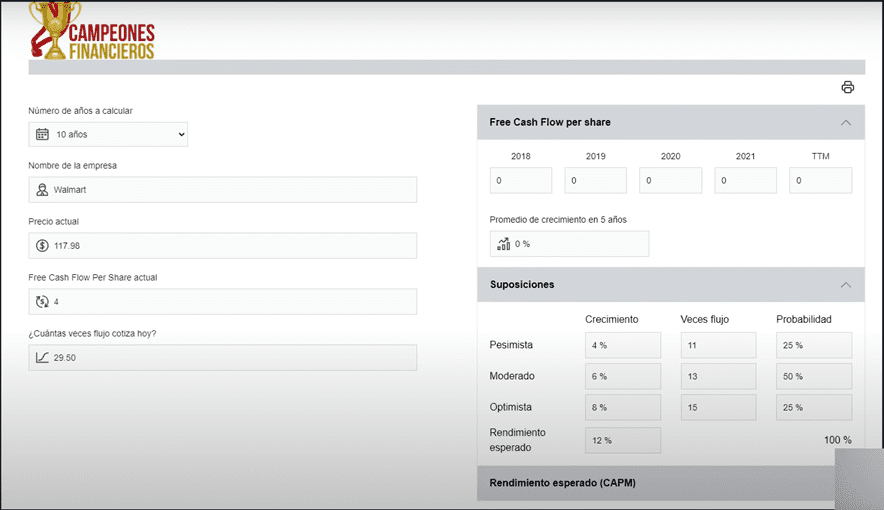
Task: Click the Campeones Financieros trophy logo
Action: pos(91,30)
